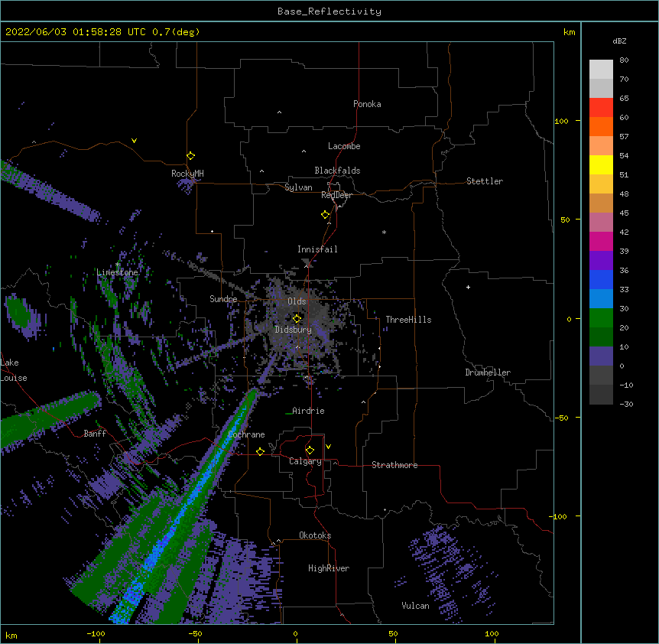Viewport: 659px width, 644px height.
Task: Select the red 60-65 dBZ legend swatch
Action: point(601,108)
